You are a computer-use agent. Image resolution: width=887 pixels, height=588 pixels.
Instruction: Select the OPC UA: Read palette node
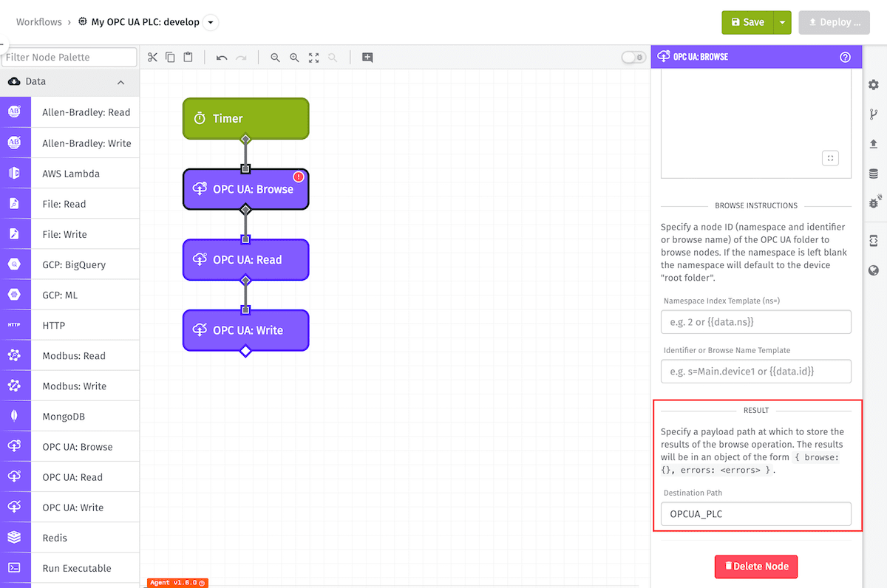[69, 477]
